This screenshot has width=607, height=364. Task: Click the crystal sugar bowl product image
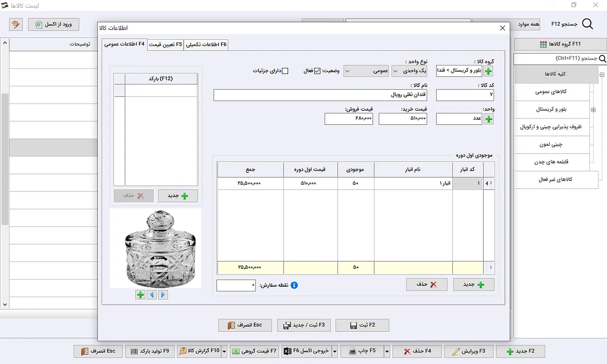point(155,248)
